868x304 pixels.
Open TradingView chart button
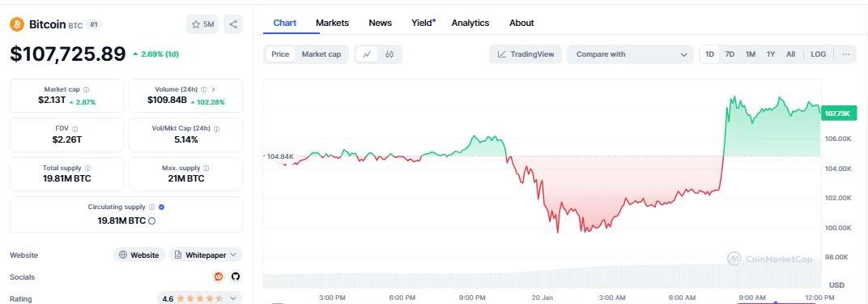tap(525, 54)
